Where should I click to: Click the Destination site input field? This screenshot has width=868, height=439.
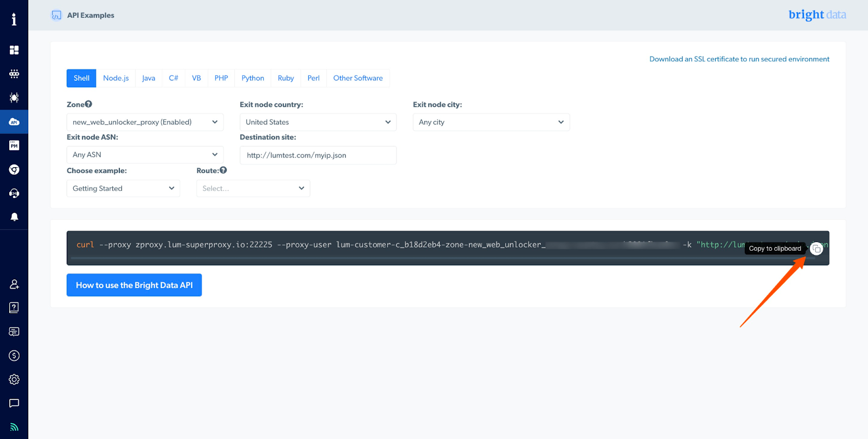coord(318,155)
